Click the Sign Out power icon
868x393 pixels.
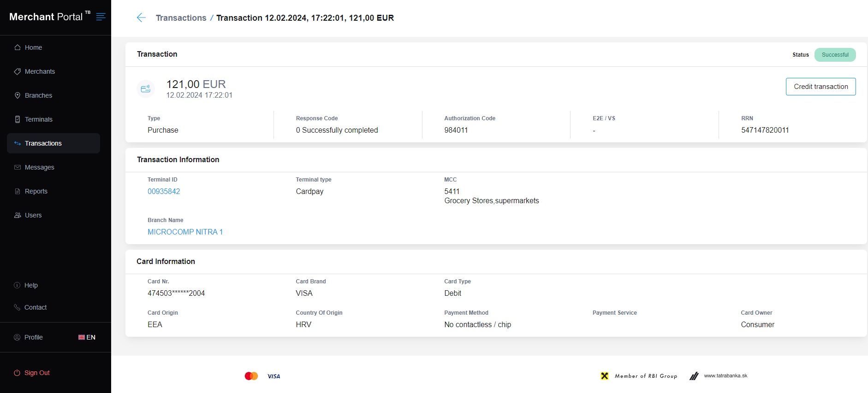click(x=17, y=373)
